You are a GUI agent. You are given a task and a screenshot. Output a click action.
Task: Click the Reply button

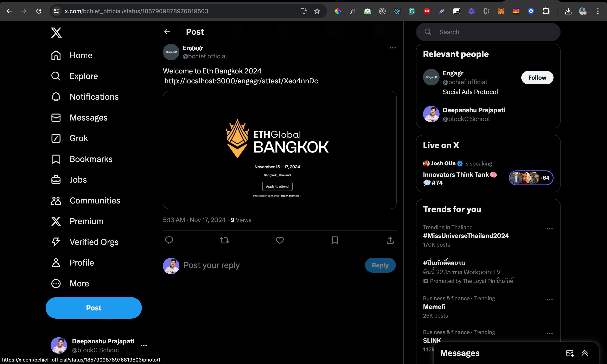point(380,265)
